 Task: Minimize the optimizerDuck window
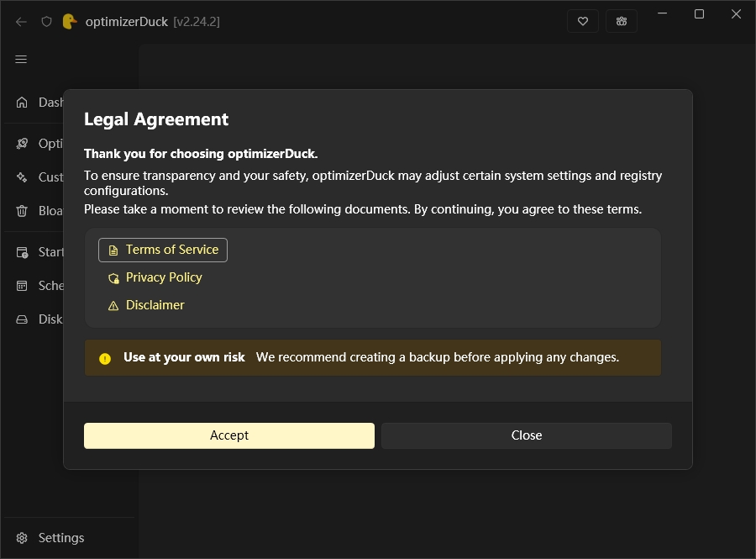point(663,13)
